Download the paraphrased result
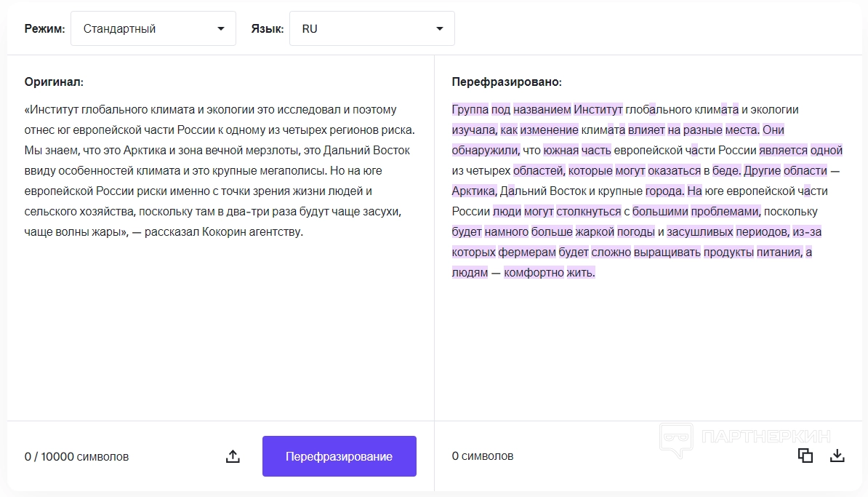 point(837,456)
